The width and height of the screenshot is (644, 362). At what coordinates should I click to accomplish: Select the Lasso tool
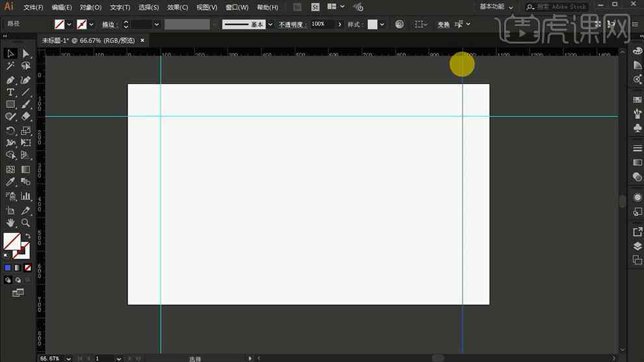[x=25, y=66]
